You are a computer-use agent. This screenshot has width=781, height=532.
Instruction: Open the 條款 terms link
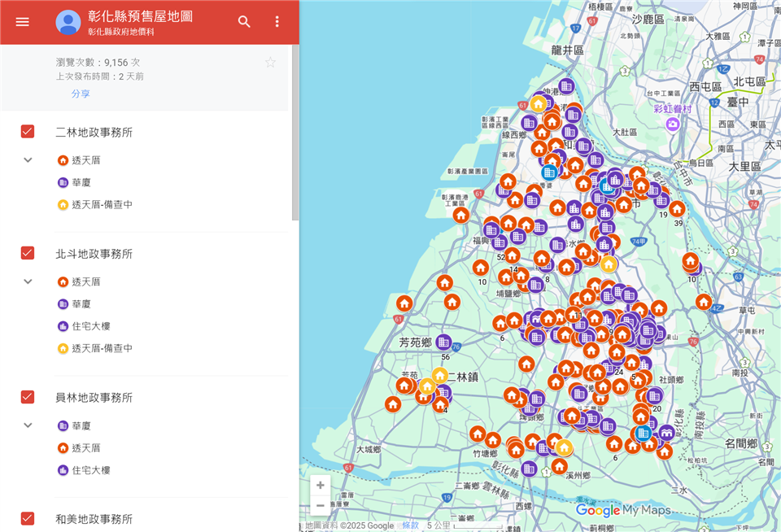pos(410,525)
